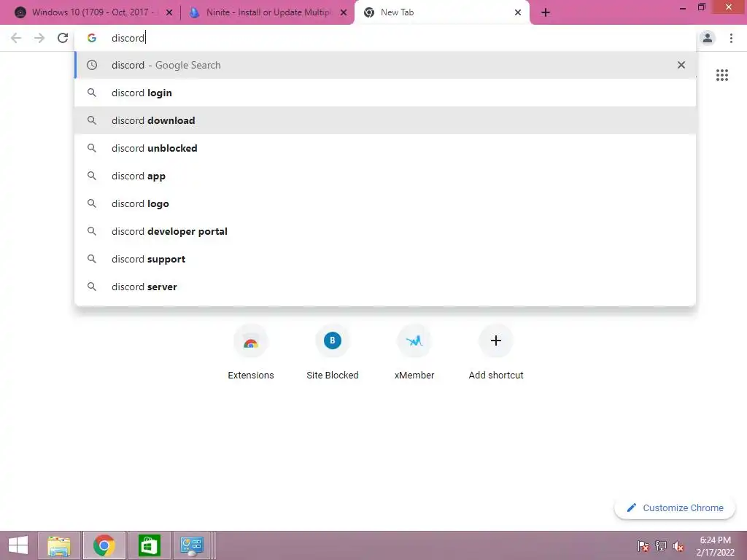Screen dimensions: 747x560
Task: Open the Extensions shortcut tile
Action: click(x=251, y=352)
